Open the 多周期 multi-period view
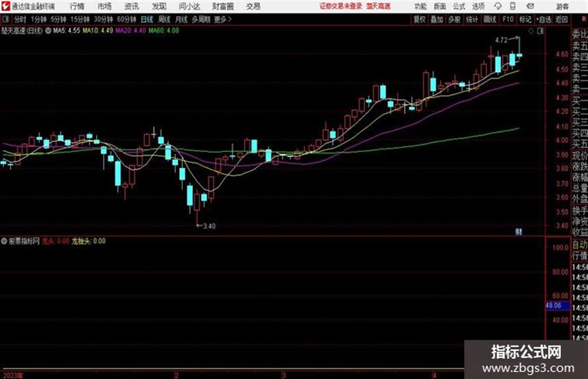This screenshot has height=379, width=588. tap(200, 19)
